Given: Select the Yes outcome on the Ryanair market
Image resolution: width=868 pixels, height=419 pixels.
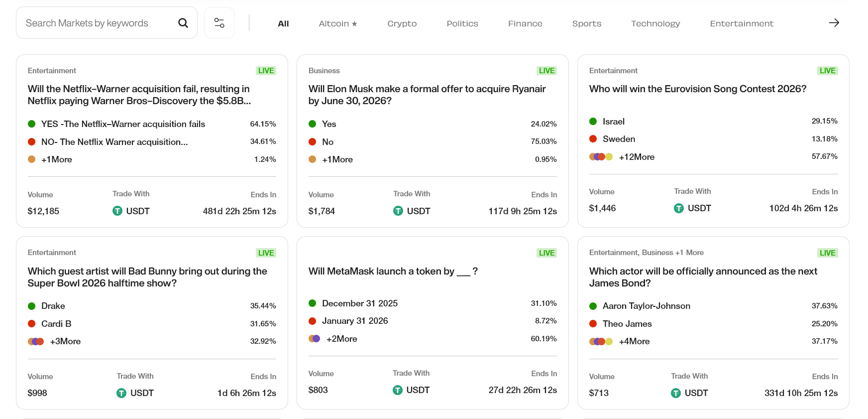Looking at the screenshot, I should click(329, 124).
